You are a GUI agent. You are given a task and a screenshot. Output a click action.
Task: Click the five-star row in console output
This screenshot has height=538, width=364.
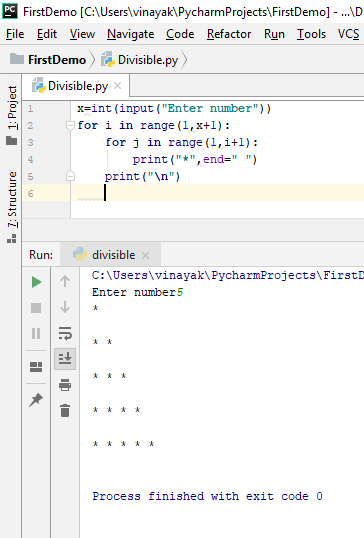124,444
